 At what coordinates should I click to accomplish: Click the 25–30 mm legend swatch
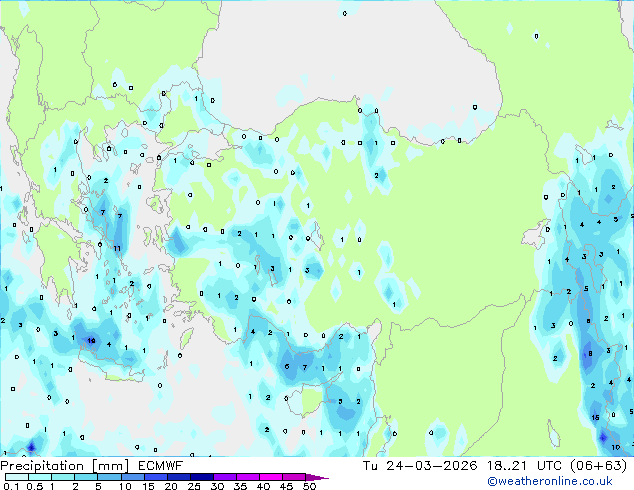(201, 477)
